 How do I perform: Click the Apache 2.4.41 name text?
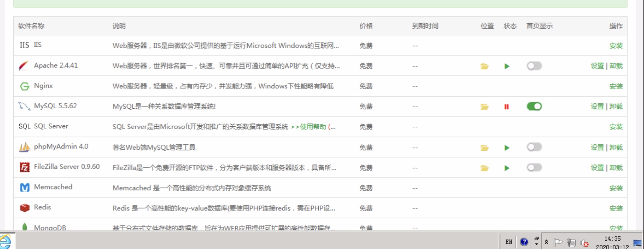point(56,66)
